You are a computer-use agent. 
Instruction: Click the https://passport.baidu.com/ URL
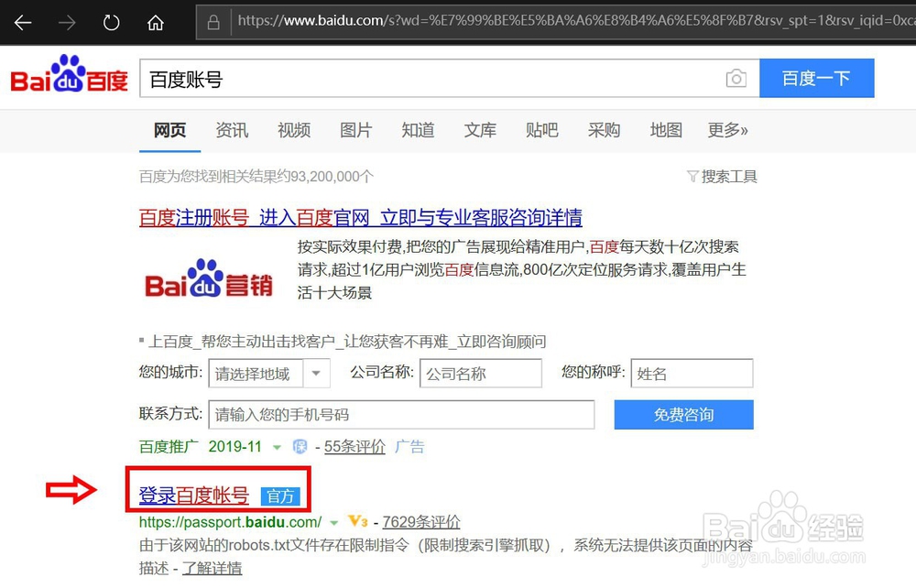230,521
